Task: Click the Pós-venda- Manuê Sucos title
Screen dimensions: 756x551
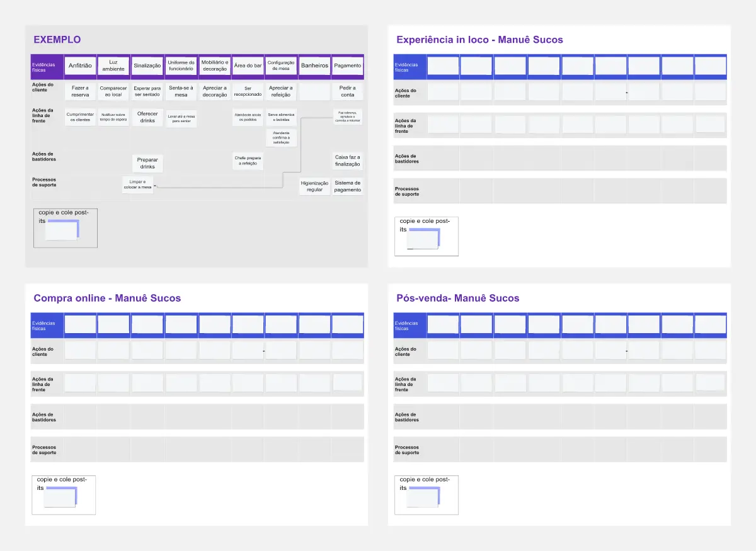Action: [x=457, y=298]
